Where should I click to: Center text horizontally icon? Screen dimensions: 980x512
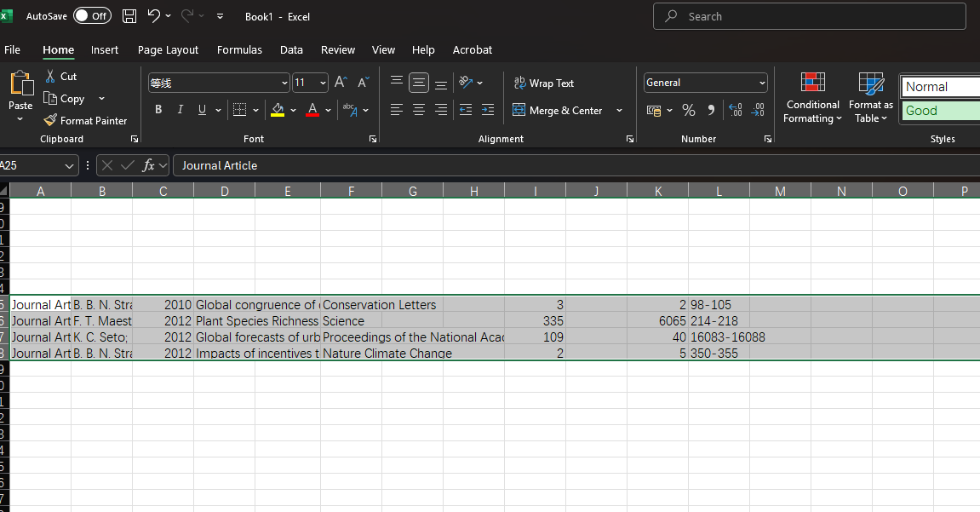[419, 110]
